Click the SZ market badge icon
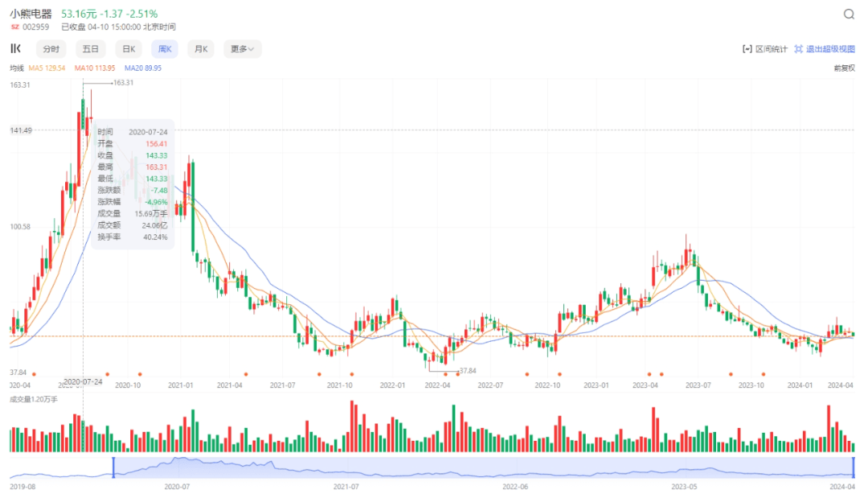The height and width of the screenshot is (502, 868). (14, 27)
